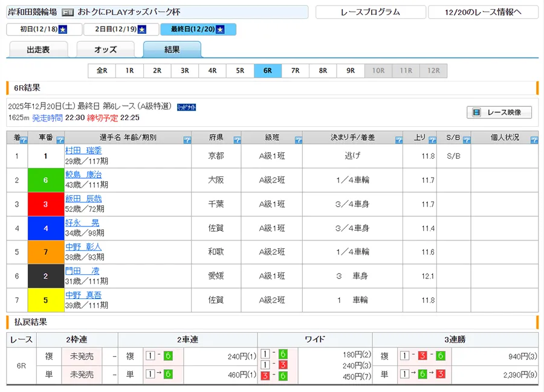The image size is (544, 392).
Task: Open the レース映像 video button
Action: [x=499, y=112]
